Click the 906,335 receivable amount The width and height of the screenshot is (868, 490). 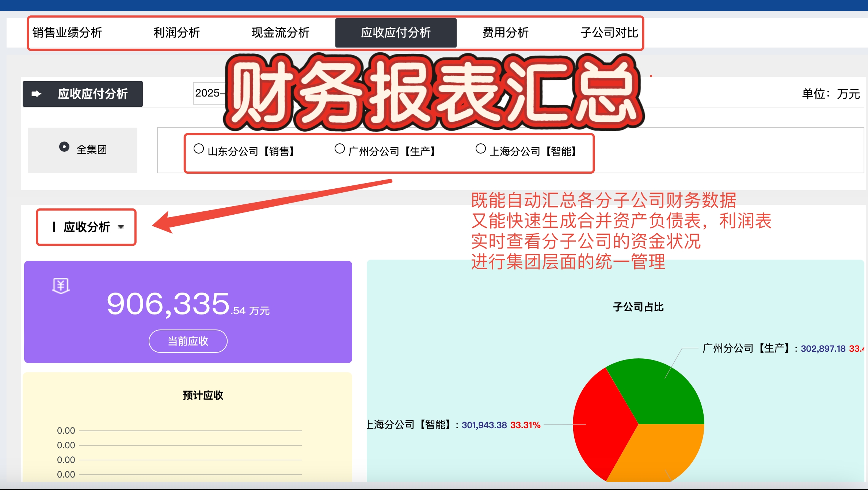pos(188,304)
